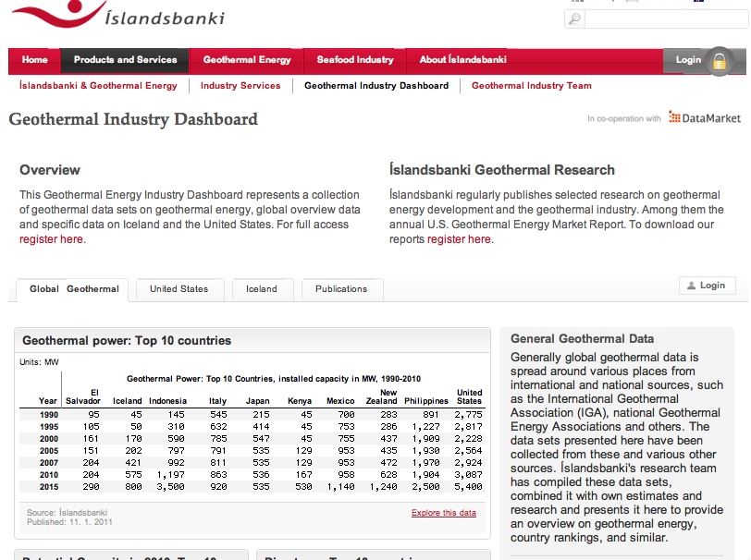Select Geothermal Energy in the navigation bar
The image size is (751, 560).
[x=247, y=60]
